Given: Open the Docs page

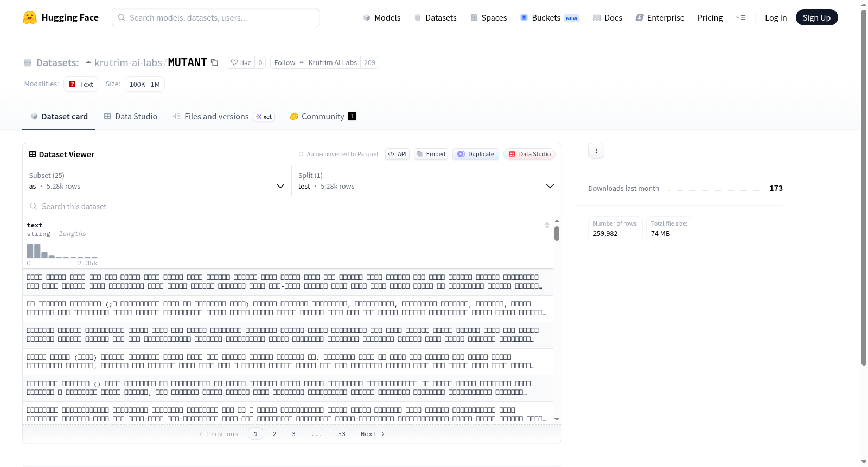Looking at the screenshot, I should tap(608, 17).
